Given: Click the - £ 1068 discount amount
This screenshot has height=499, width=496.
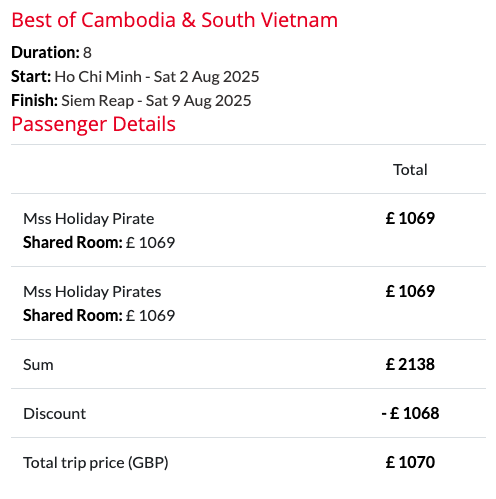Looking at the screenshot, I should (x=410, y=413).
